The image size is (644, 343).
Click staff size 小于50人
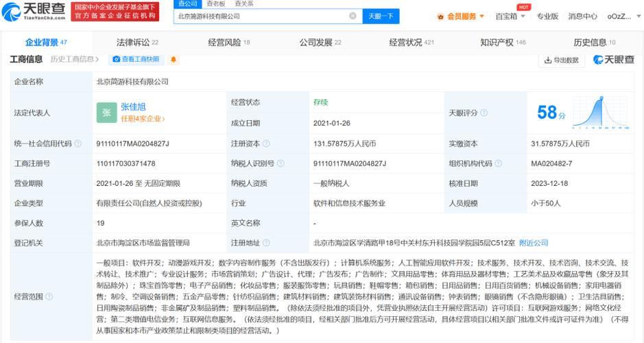(546, 203)
